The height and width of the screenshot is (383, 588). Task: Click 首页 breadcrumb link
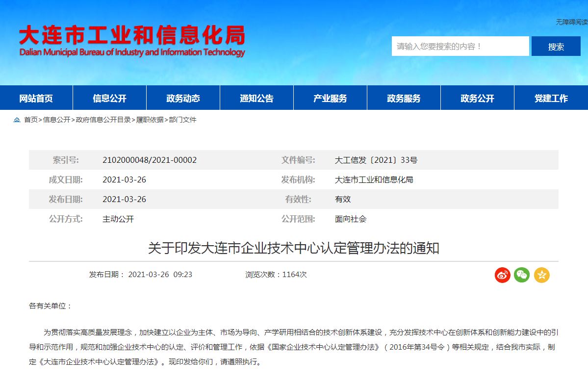31,120
